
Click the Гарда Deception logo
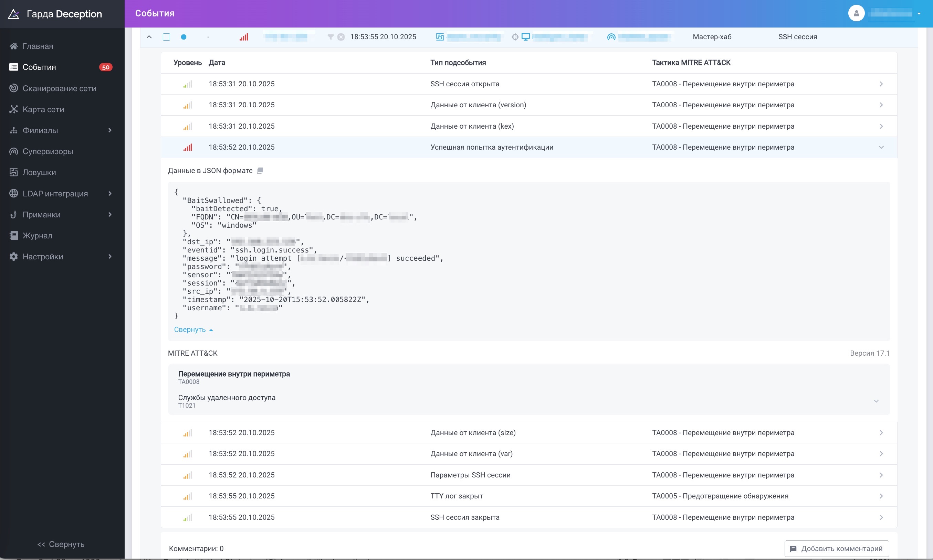55,14
